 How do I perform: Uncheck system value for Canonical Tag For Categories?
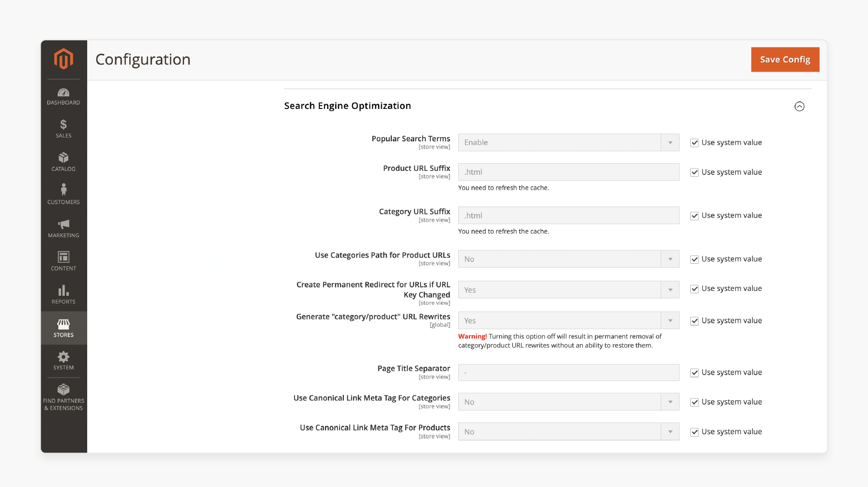(694, 402)
